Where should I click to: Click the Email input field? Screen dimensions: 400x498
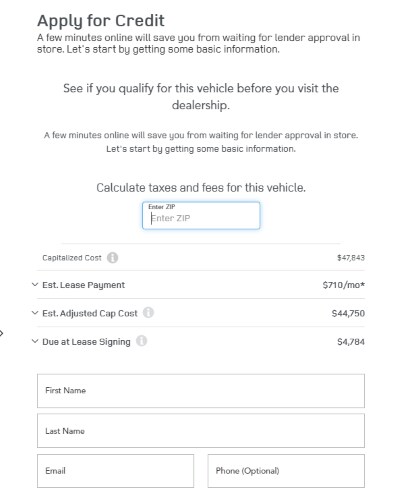tap(115, 471)
